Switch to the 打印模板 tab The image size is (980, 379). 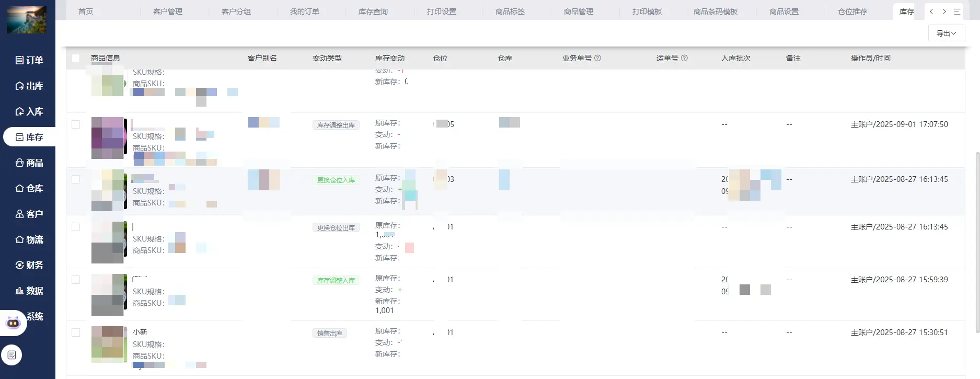click(x=647, y=12)
